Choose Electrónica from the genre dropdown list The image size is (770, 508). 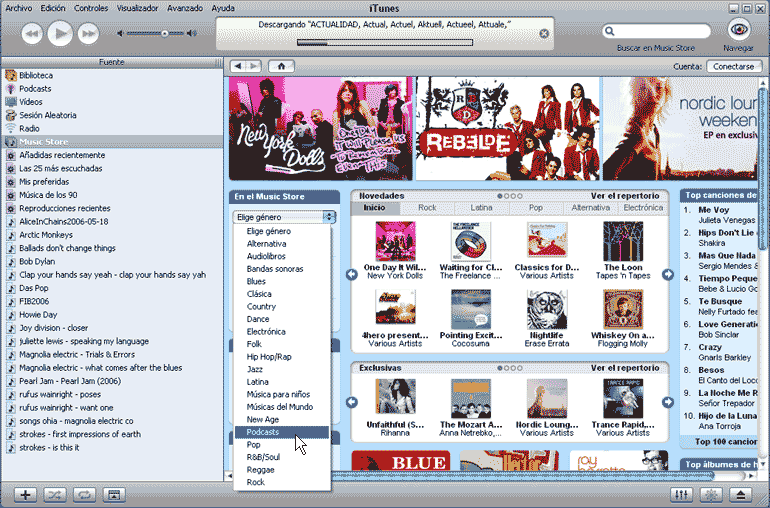coord(281,332)
